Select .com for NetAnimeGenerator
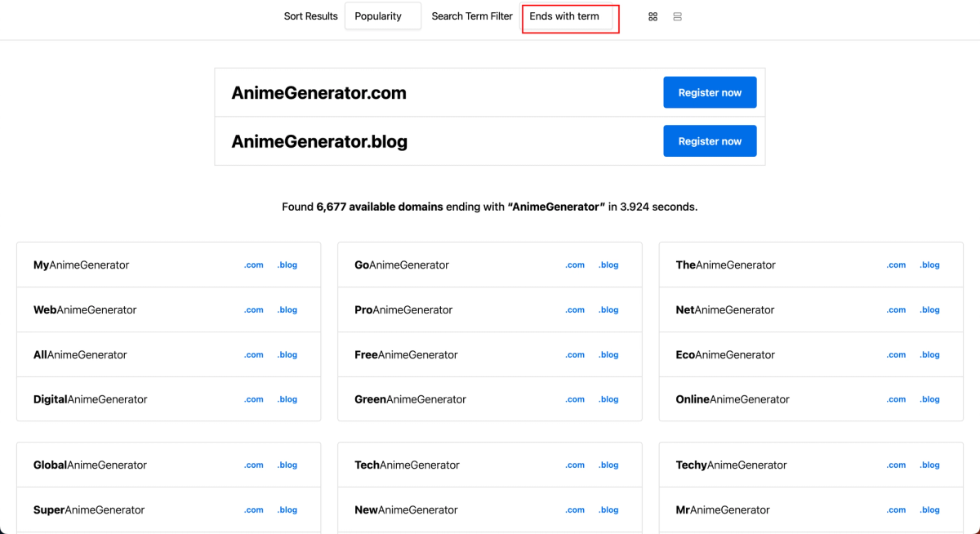The height and width of the screenshot is (534, 980). (x=897, y=310)
